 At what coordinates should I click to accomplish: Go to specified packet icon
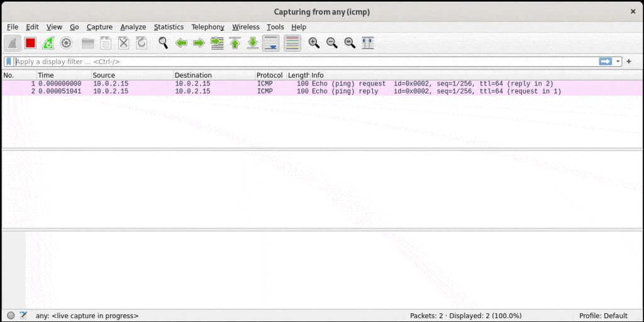[217, 43]
